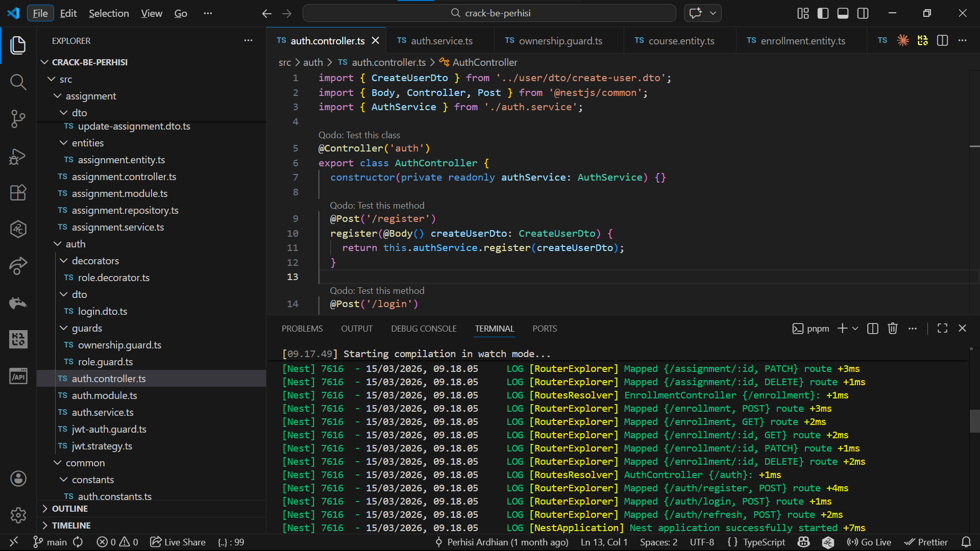Image resolution: width=980 pixels, height=551 pixels.
Task: Open the new terminal launch profile dropdown
Action: click(855, 329)
